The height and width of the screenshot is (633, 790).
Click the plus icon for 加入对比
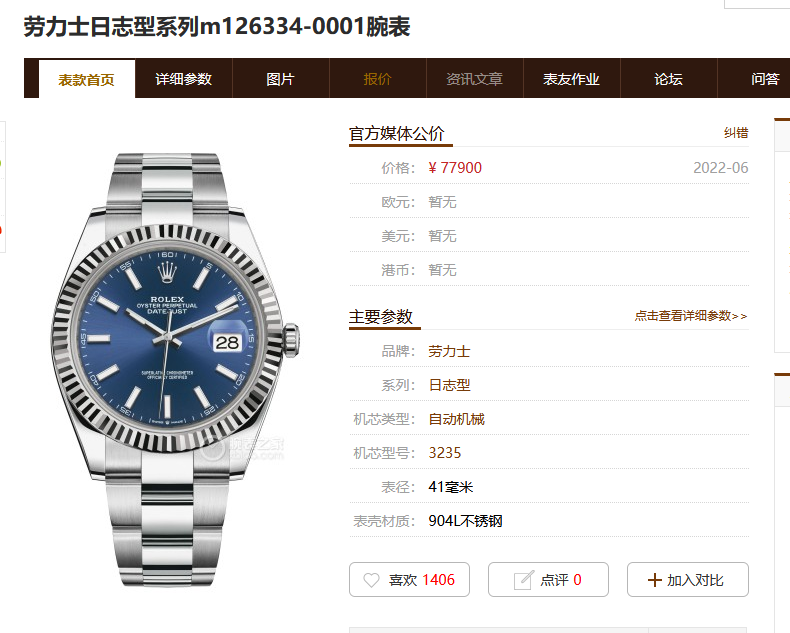click(x=654, y=580)
